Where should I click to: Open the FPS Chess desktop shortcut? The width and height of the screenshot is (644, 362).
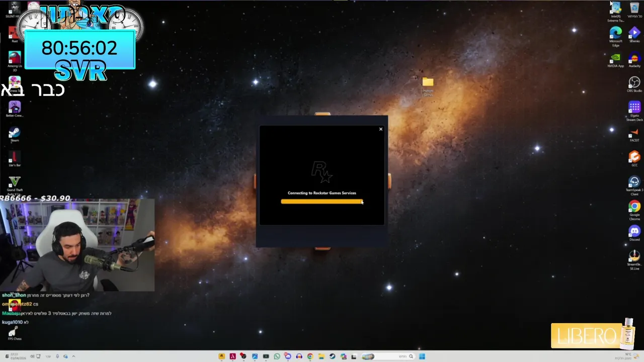15,333
